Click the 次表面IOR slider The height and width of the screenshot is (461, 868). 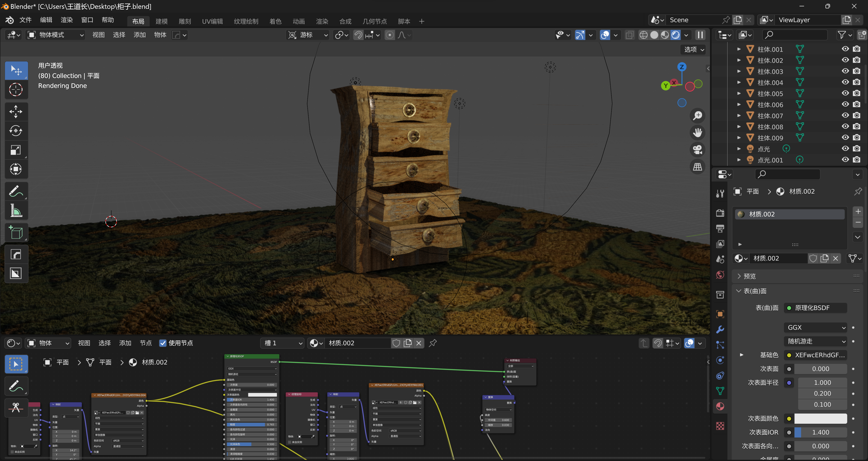(821, 432)
